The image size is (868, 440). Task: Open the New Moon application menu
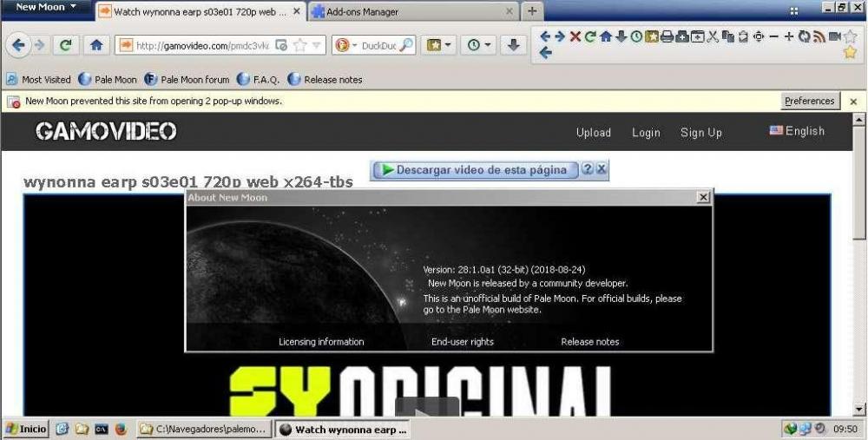[46, 8]
